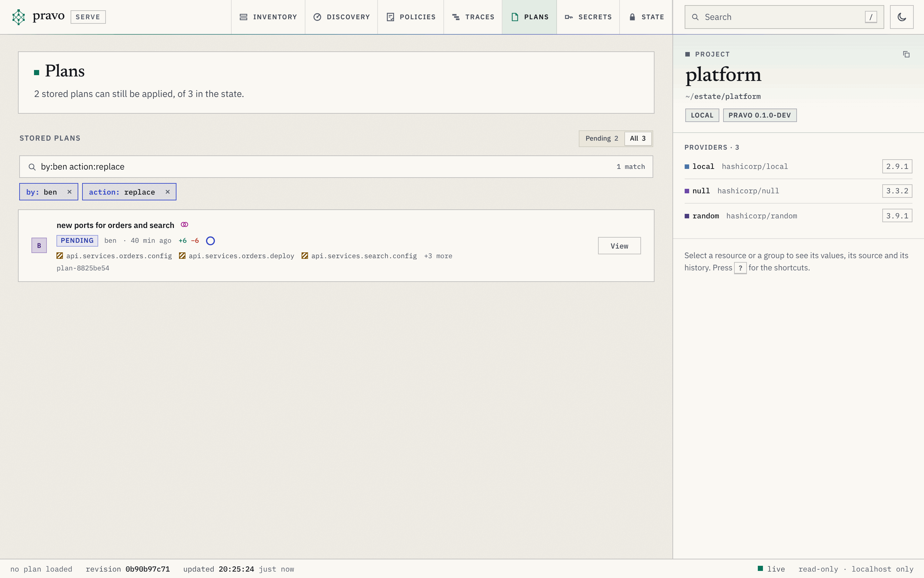Switch to All 3 filter

tap(637, 138)
